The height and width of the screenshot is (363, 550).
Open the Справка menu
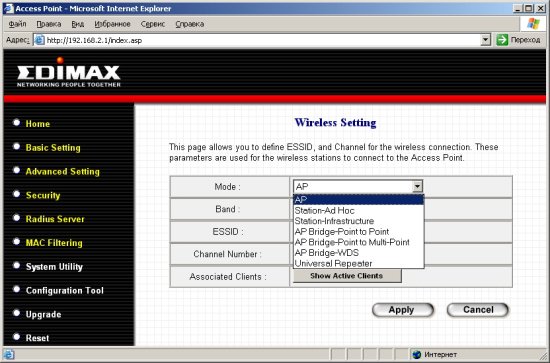pos(190,24)
